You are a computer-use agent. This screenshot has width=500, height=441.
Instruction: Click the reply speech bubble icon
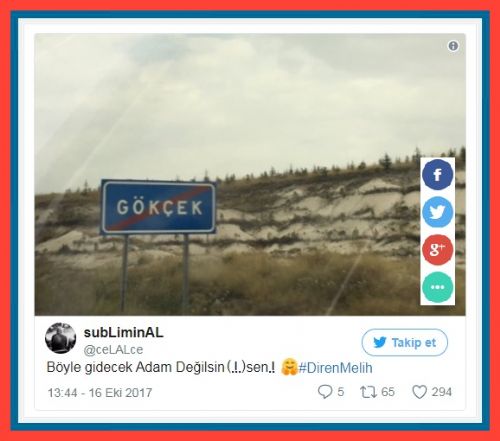click(325, 392)
